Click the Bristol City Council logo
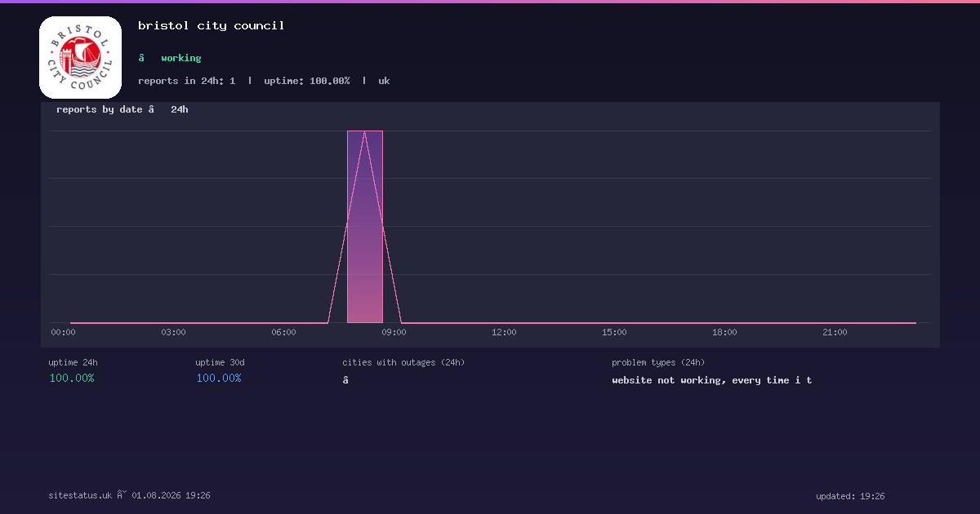 (x=80, y=58)
